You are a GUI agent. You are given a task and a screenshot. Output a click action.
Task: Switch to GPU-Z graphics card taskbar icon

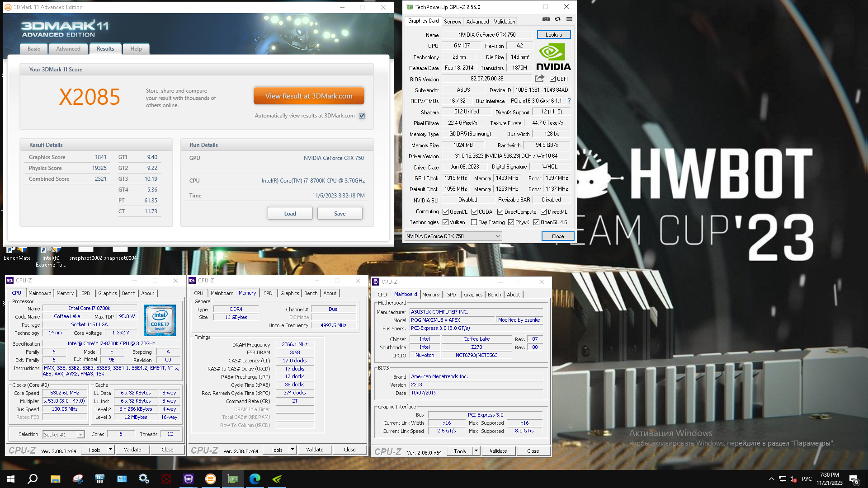[233, 479]
